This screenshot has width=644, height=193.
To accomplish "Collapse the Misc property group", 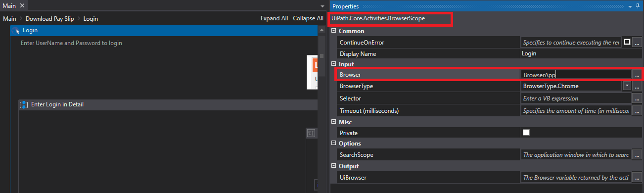I will click(334, 122).
